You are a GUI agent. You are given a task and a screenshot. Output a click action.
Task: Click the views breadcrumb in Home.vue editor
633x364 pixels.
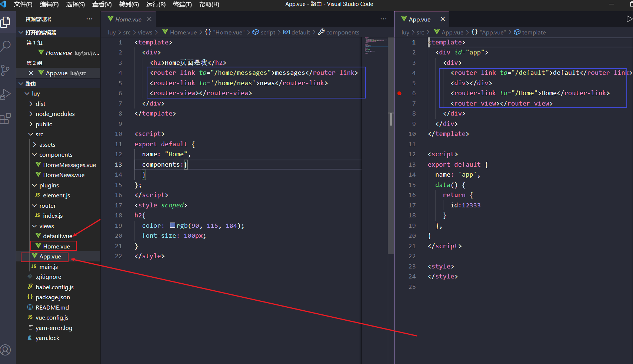pos(145,32)
